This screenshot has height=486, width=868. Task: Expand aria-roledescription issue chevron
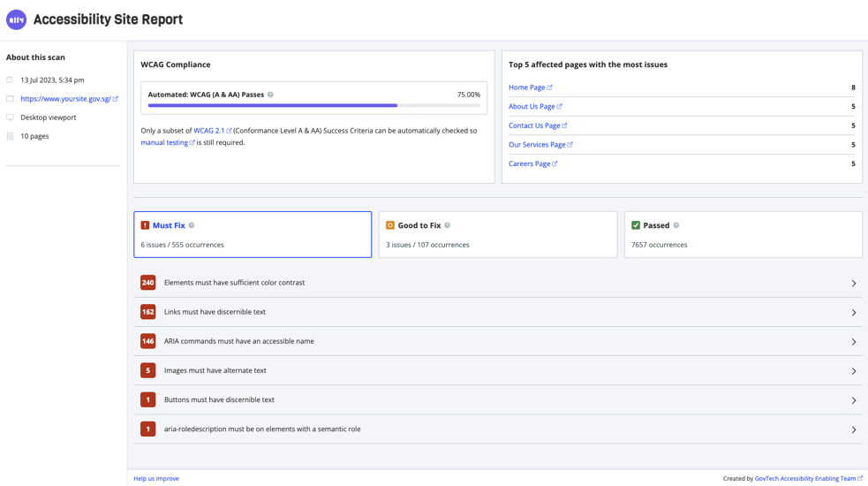854,429
